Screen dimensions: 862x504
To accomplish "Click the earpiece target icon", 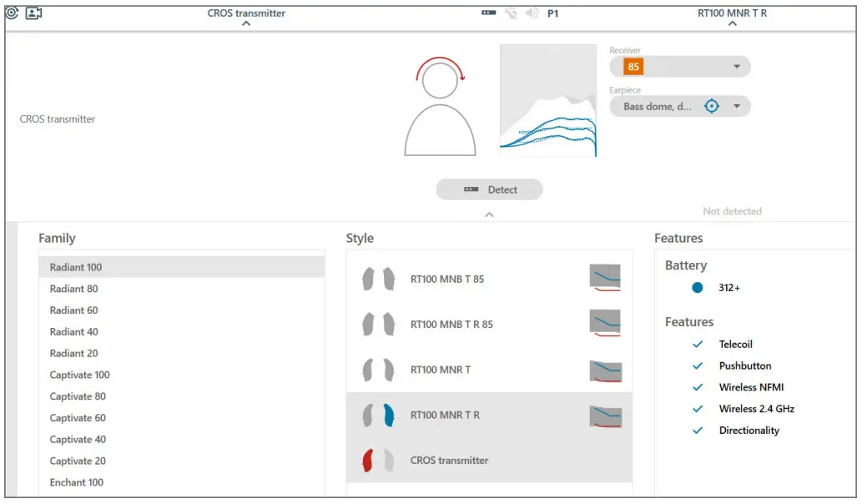I will 711,106.
